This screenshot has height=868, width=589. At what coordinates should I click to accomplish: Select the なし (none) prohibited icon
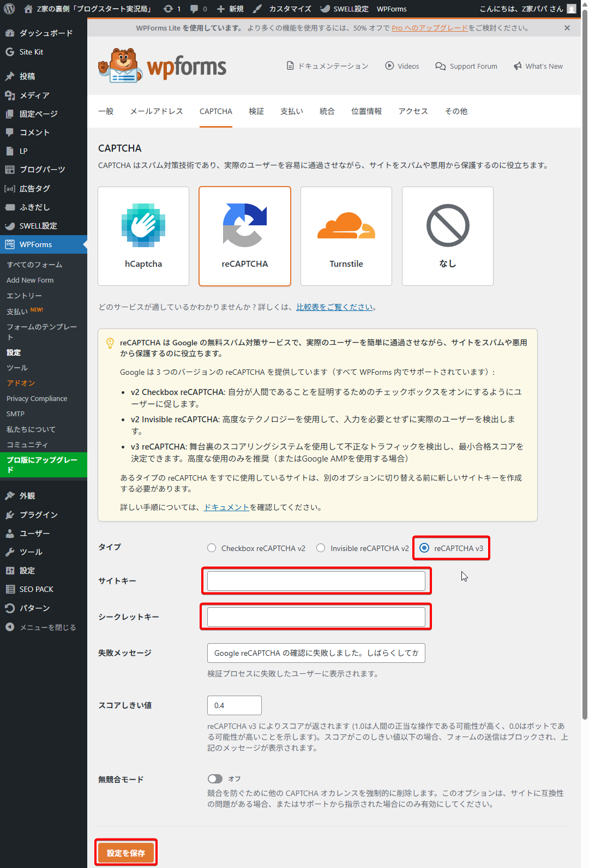click(x=448, y=225)
